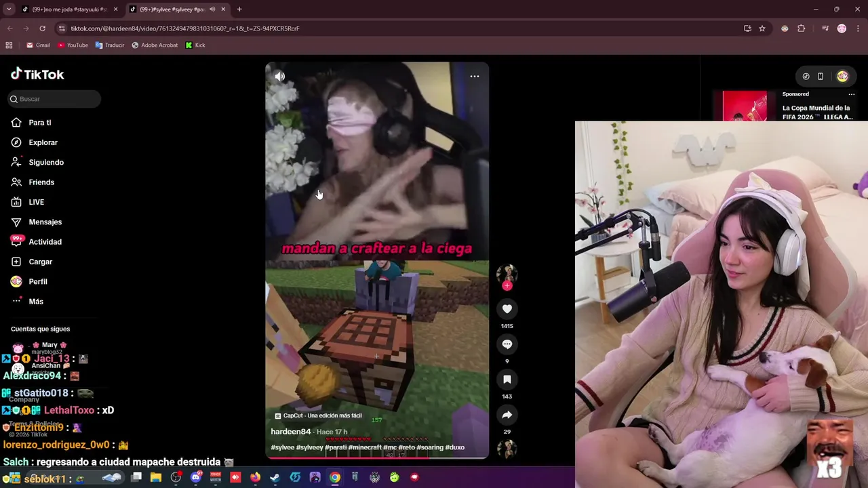The image size is (868, 488).
Task: Open Steam in taskbar
Action: point(275,477)
